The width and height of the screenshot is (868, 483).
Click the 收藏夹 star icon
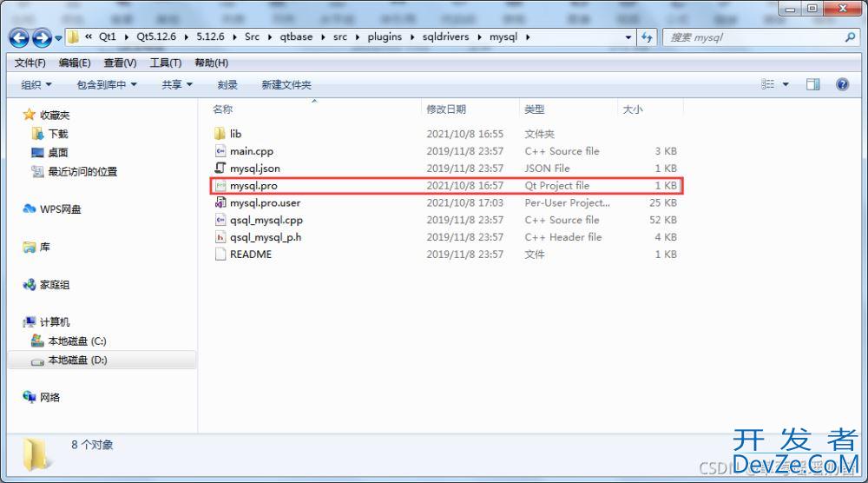pos(29,115)
